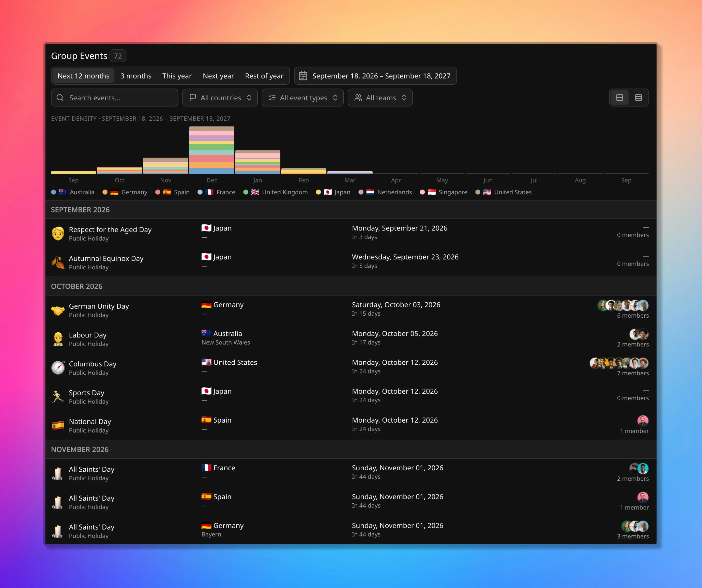Open Respect for the Aged Day event
Viewport: 702px width, 588px height.
(351, 233)
